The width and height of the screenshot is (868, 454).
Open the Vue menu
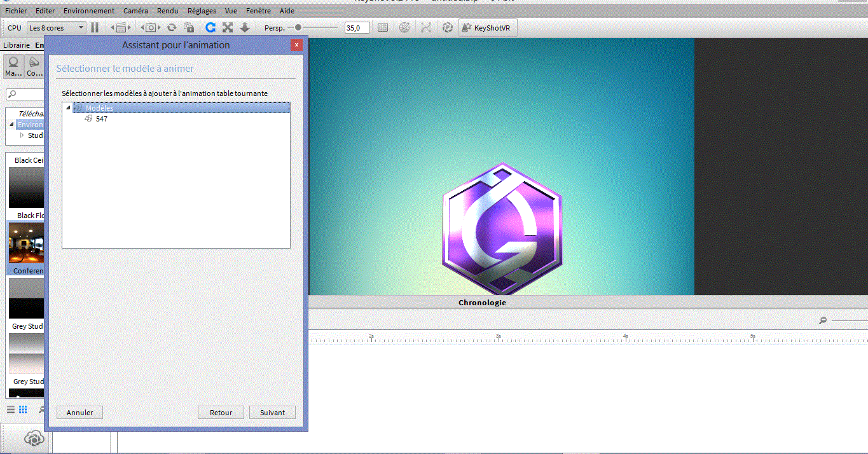pyautogui.click(x=231, y=11)
